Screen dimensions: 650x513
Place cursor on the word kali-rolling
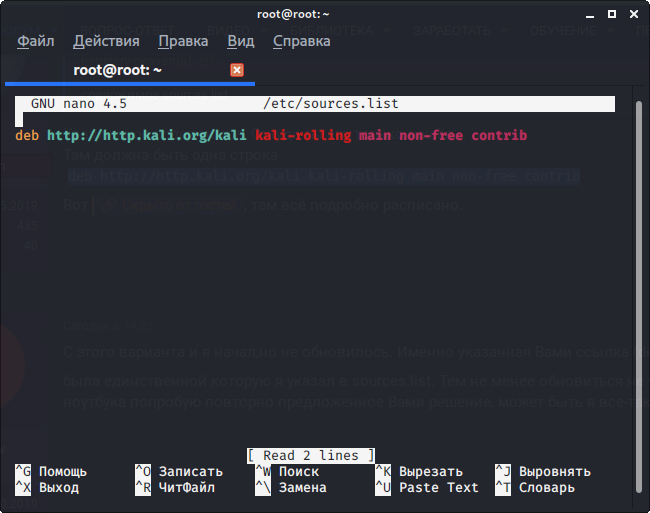302,135
